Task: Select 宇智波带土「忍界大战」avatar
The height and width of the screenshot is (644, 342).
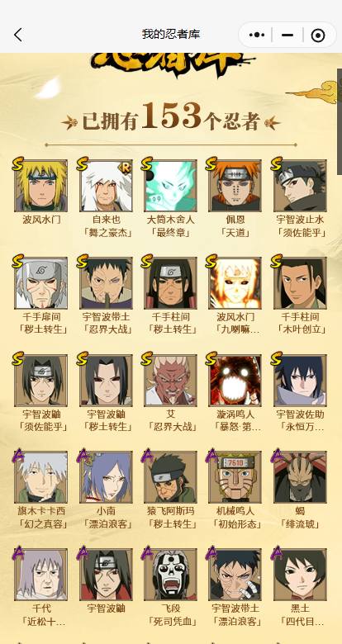Action: (106, 283)
